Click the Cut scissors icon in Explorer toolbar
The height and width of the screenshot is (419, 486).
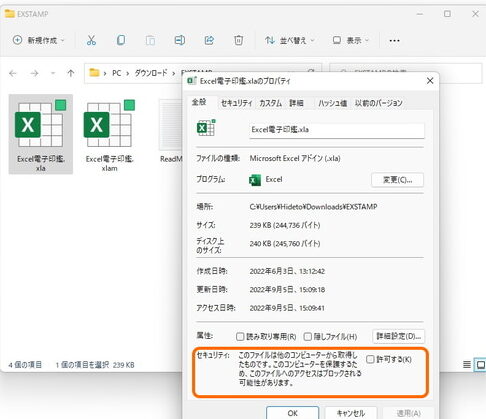(91, 40)
